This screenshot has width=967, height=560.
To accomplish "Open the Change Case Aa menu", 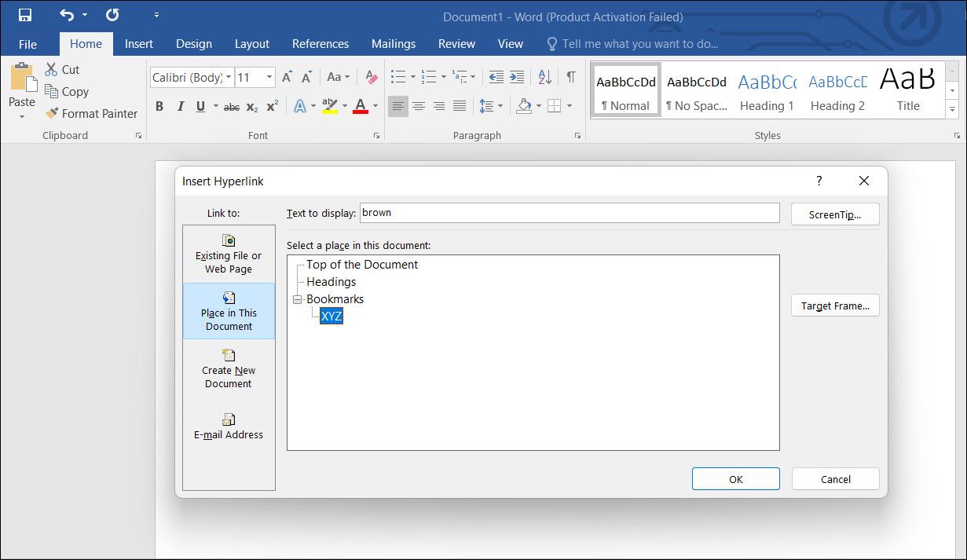I will point(339,77).
